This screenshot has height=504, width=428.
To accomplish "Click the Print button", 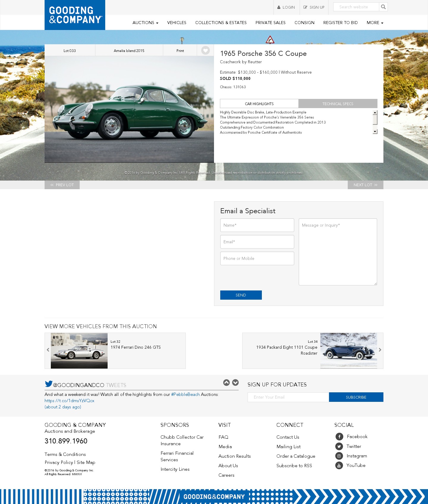I will tap(180, 50).
